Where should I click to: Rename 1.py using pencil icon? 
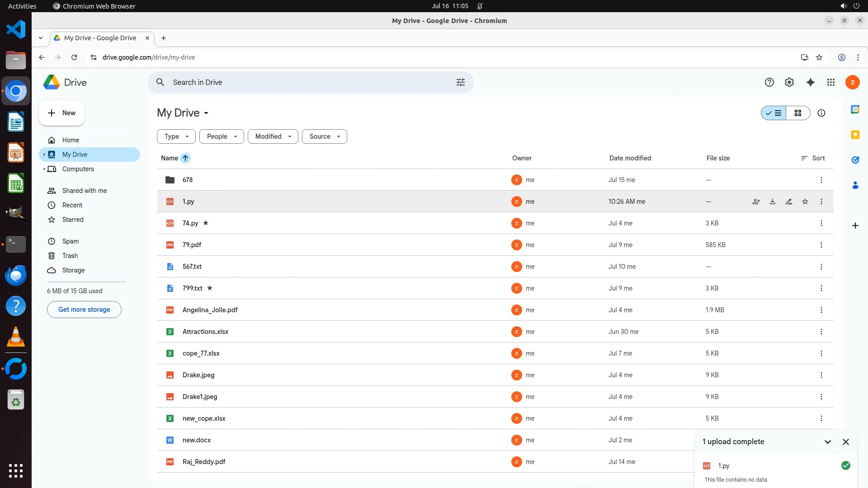[789, 202]
